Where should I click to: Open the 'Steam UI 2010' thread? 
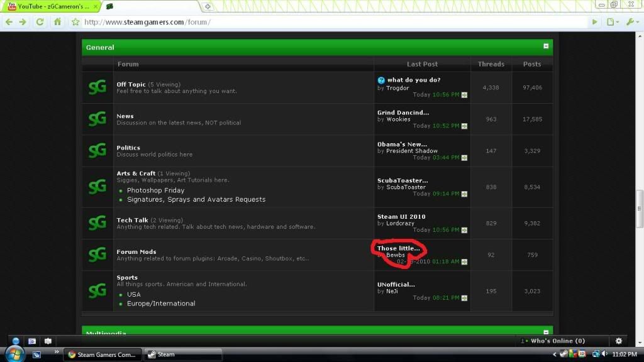click(401, 217)
